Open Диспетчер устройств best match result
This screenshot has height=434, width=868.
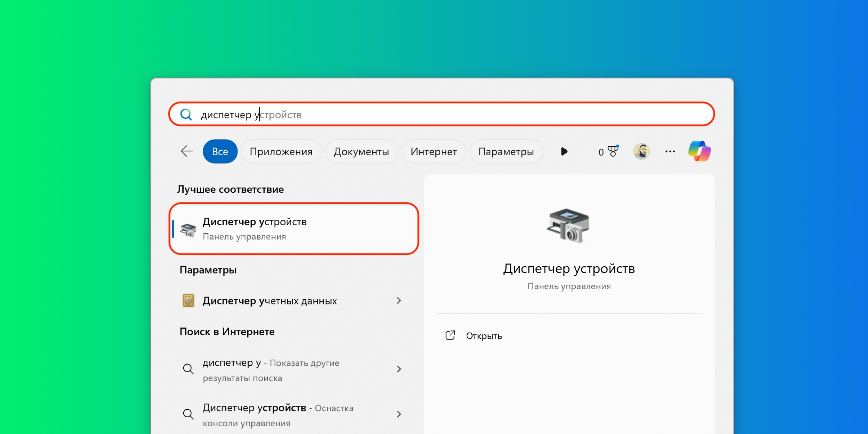coord(294,229)
